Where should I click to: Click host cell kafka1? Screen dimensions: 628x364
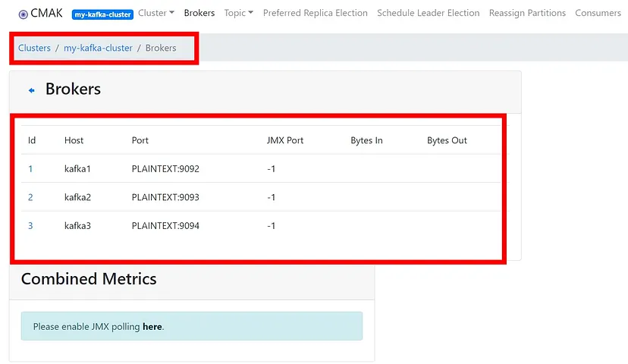point(77,169)
